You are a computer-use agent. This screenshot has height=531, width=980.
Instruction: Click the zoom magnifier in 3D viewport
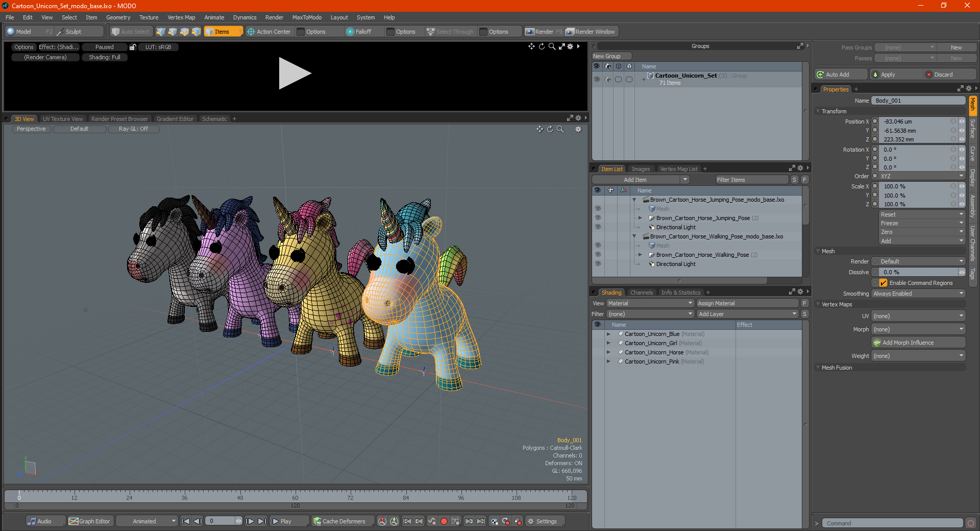(560, 129)
